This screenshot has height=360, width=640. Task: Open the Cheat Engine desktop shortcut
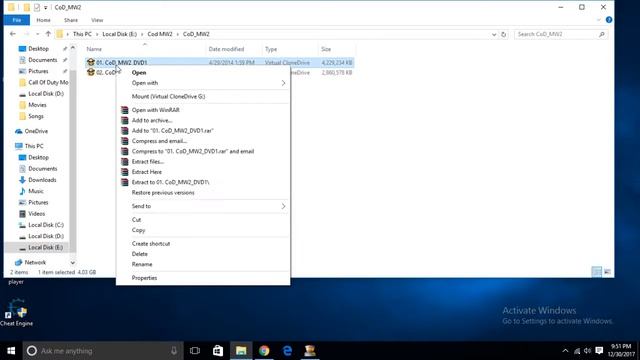coord(16,312)
